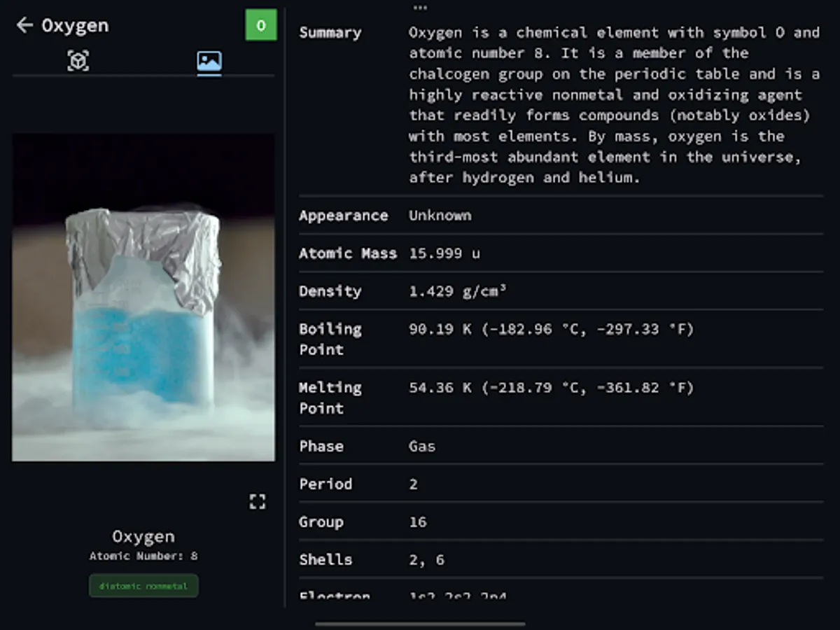
Task: Click the Phase label
Action: pos(321,446)
